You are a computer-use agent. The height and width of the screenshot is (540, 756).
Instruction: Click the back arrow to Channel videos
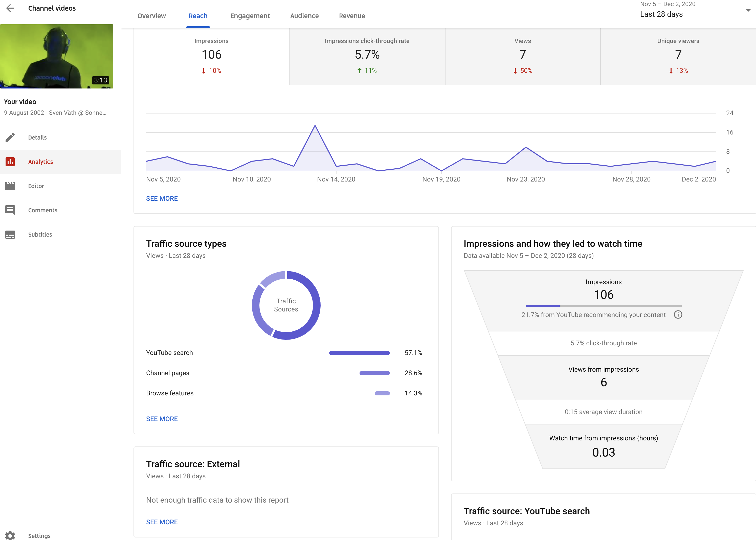(x=10, y=8)
